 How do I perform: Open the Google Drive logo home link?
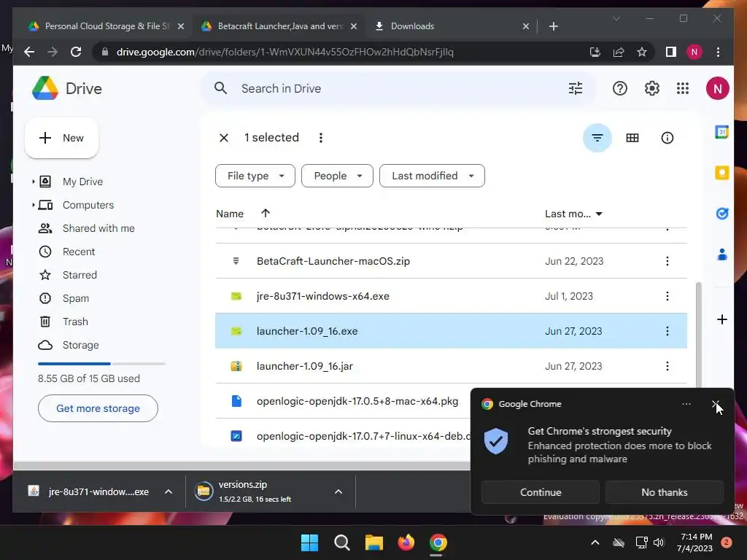pyautogui.click(x=66, y=88)
